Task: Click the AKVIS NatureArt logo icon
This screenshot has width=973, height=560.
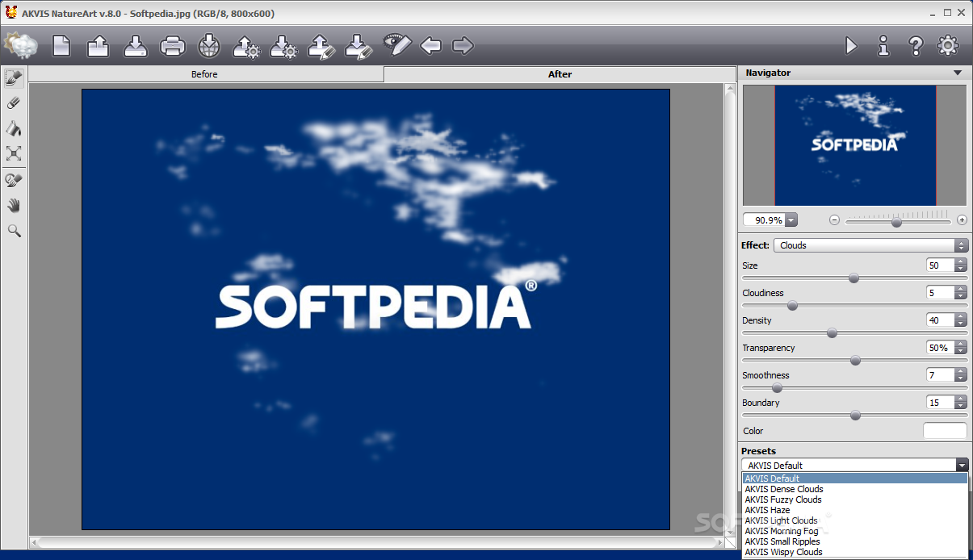Action: click(x=20, y=45)
